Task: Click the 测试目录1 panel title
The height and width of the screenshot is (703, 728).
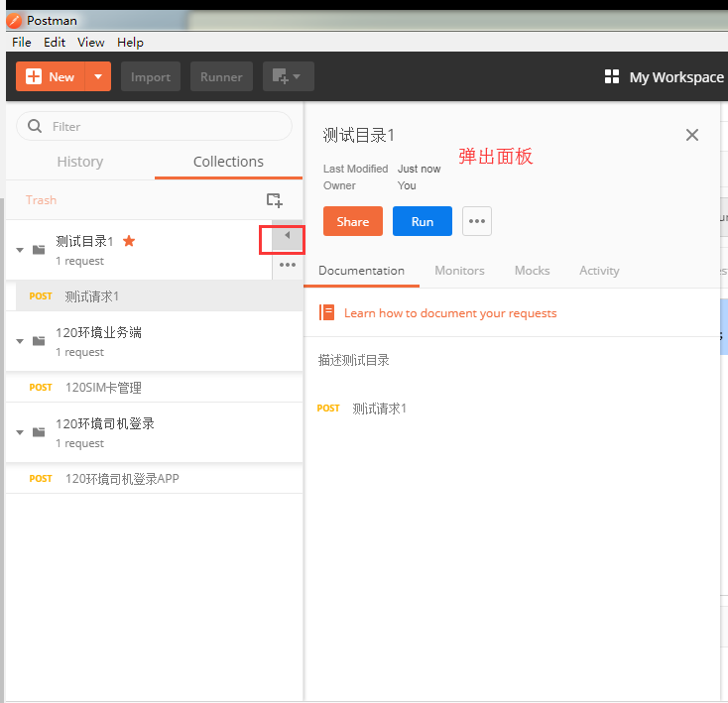Action: coord(358,135)
